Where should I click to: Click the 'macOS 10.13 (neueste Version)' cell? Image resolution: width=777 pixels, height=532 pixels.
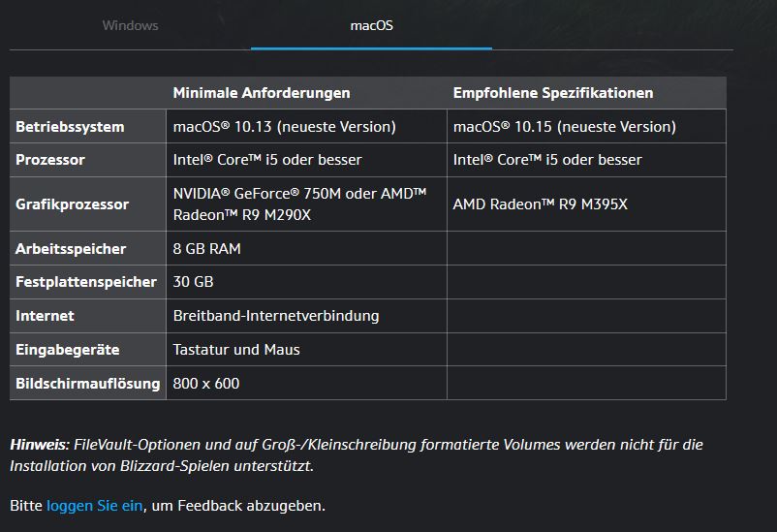[x=306, y=126]
